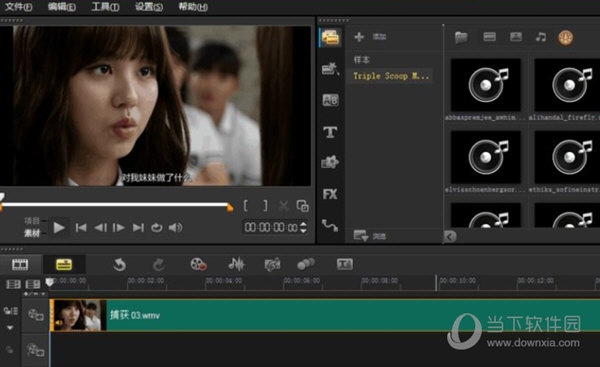Open the Browse button in library

tap(369, 236)
